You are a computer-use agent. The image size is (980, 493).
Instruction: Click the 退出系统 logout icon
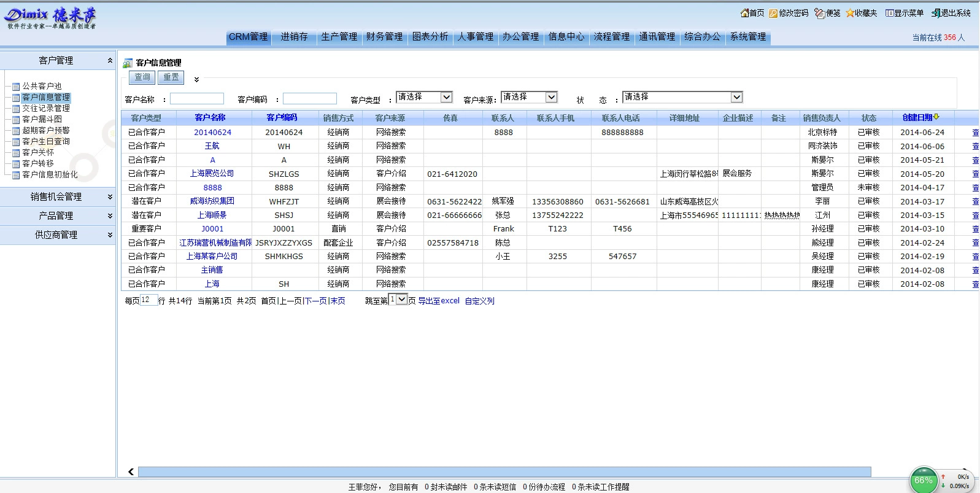tap(936, 13)
